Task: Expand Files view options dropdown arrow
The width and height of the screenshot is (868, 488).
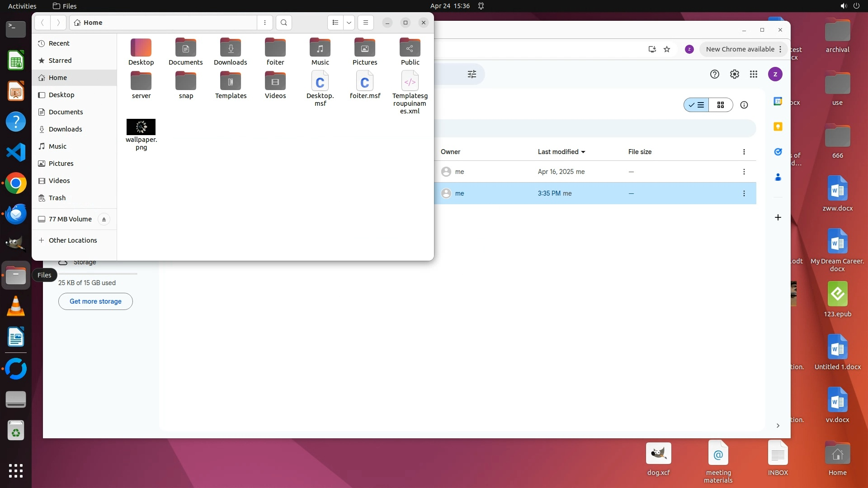Action: pos(349,23)
